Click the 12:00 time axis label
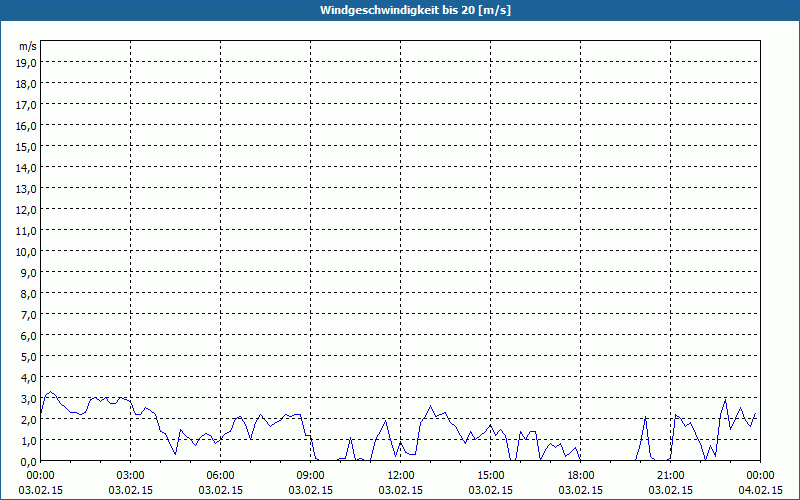Screen dimensions: 800x500 coord(401,476)
